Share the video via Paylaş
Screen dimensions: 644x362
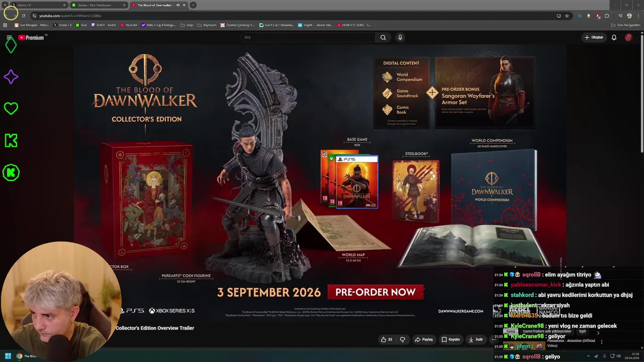click(424, 339)
